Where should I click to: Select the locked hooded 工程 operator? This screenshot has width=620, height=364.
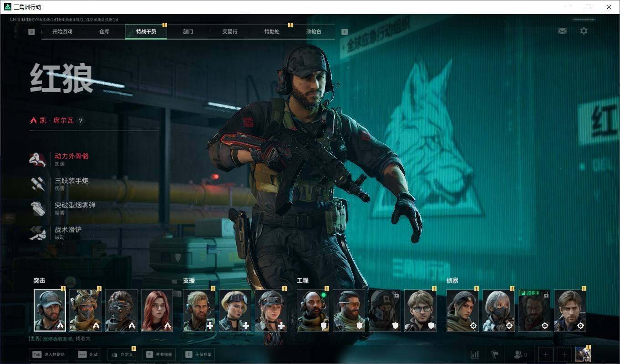385,310
